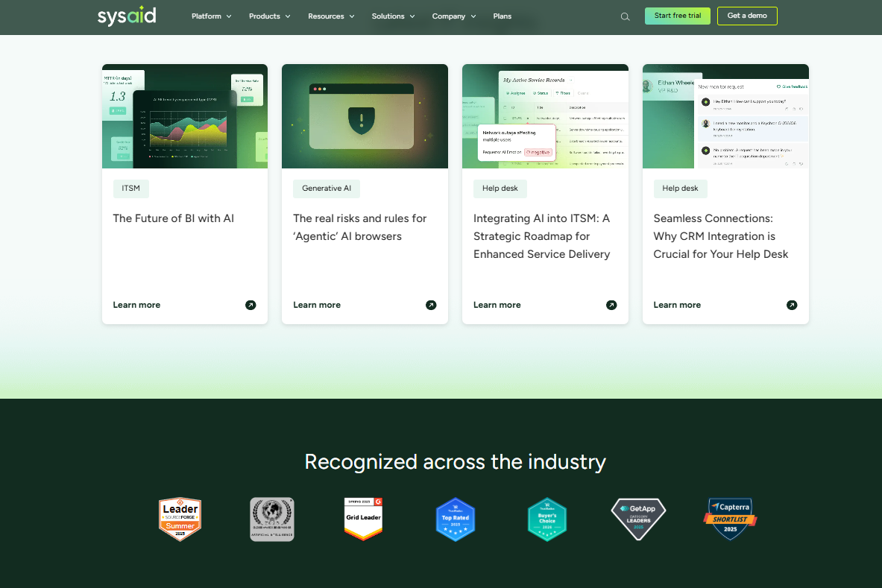Image resolution: width=882 pixels, height=588 pixels.
Task: Click arrow icon on Agentic AI browsers card
Action: (x=431, y=305)
